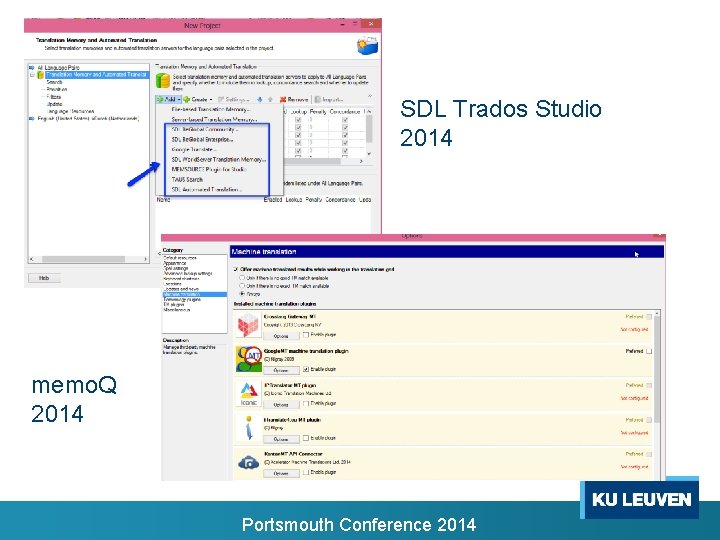Select Default resources category in memoQ Options
This screenshot has height=540, width=720.
point(180,258)
